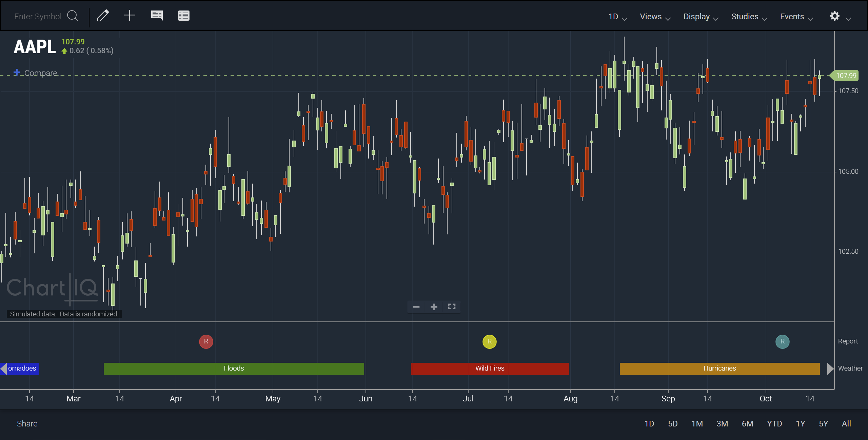
Task: Click the Weather lane label
Action: pos(850,368)
